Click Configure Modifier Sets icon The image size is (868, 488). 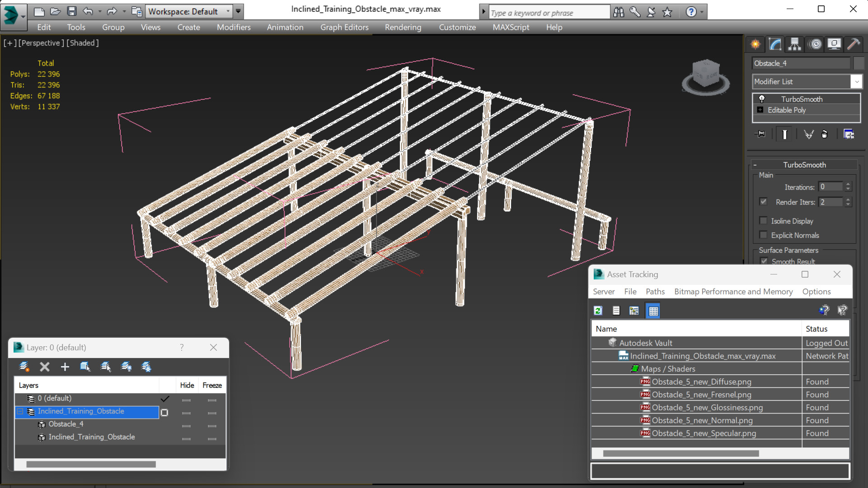(849, 134)
